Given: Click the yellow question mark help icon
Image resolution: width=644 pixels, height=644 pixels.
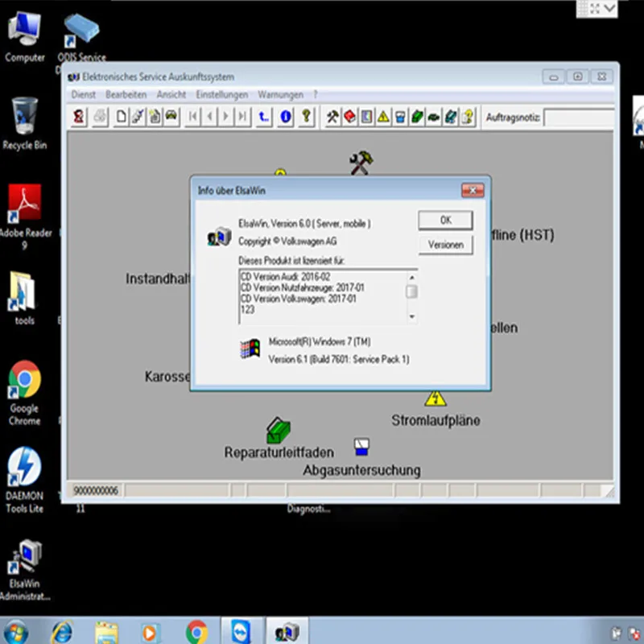Looking at the screenshot, I should (x=307, y=117).
